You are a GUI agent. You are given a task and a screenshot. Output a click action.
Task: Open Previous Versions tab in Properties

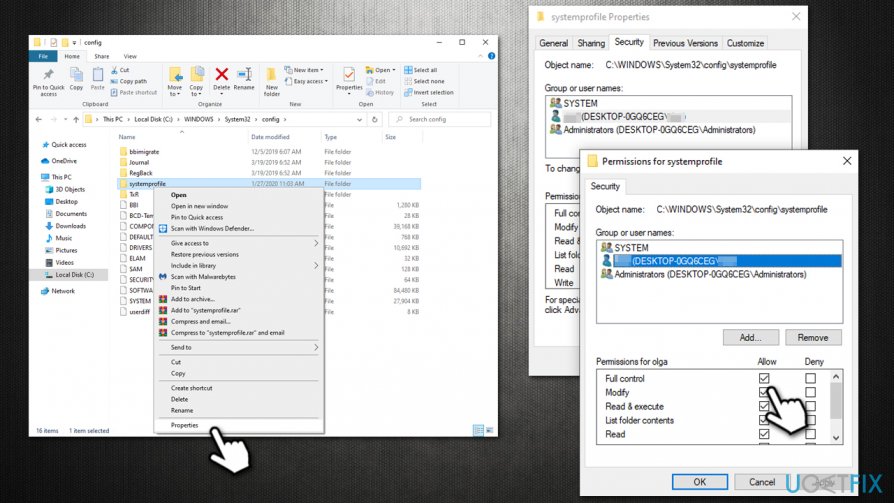[x=685, y=43]
